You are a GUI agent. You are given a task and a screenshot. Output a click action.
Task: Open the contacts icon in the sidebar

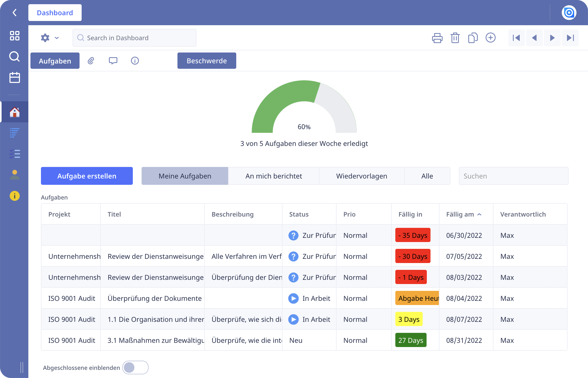coord(14,175)
